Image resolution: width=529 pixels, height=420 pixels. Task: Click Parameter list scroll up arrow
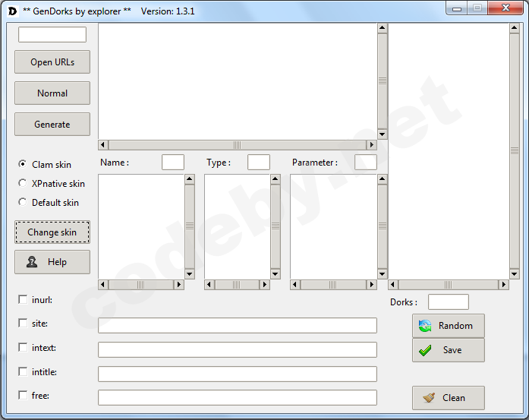point(383,179)
